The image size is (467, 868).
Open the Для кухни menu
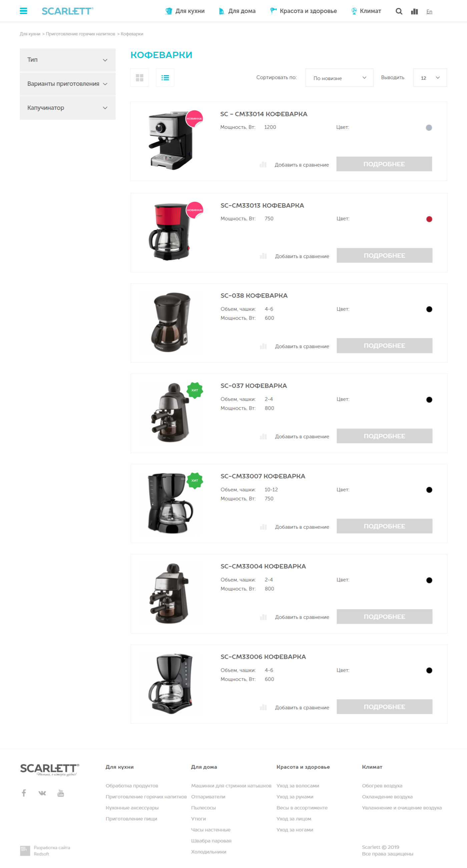185,11
